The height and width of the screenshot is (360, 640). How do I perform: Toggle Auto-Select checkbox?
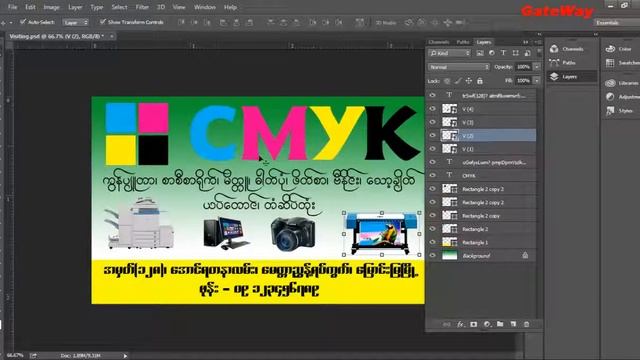point(23,22)
